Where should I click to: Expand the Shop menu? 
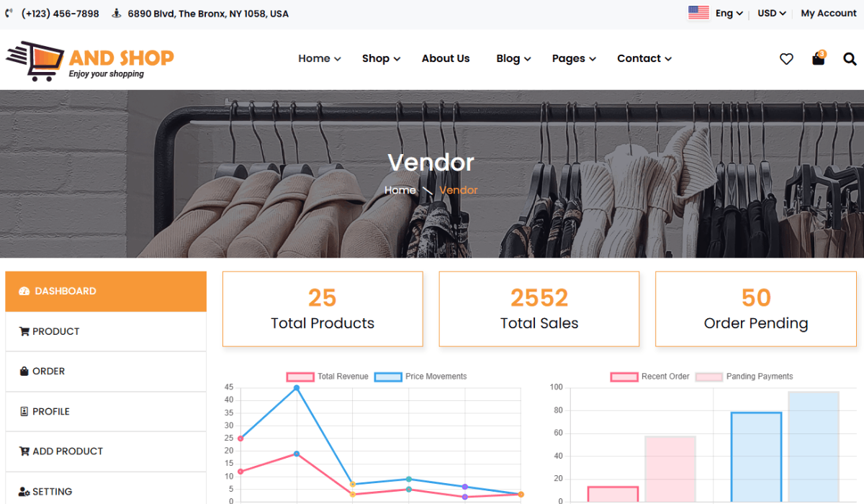381,59
